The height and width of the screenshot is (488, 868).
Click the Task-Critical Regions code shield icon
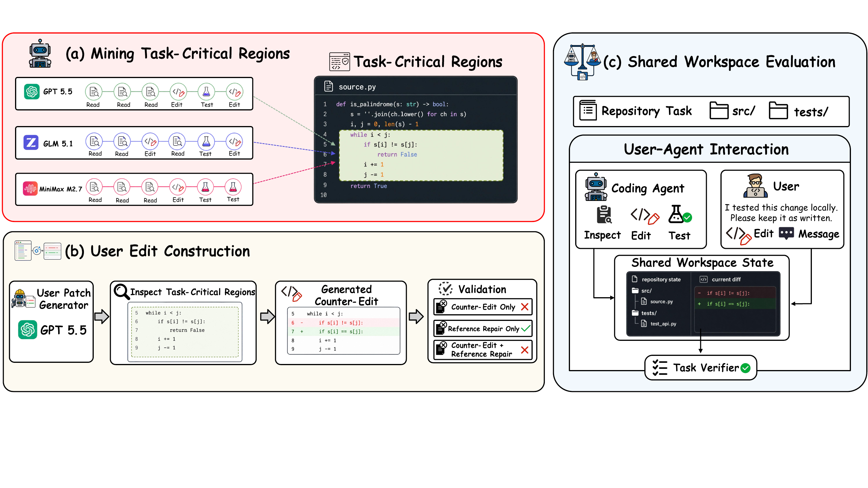(339, 61)
